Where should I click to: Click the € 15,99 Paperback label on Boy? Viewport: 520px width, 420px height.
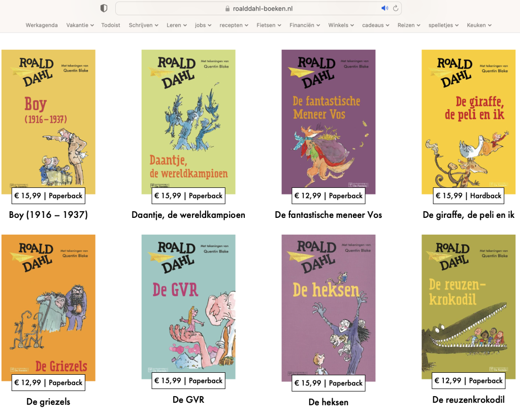click(x=48, y=196)
